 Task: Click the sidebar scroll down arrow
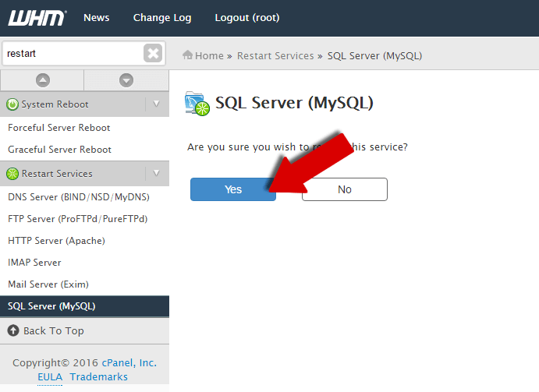[126, 80]
